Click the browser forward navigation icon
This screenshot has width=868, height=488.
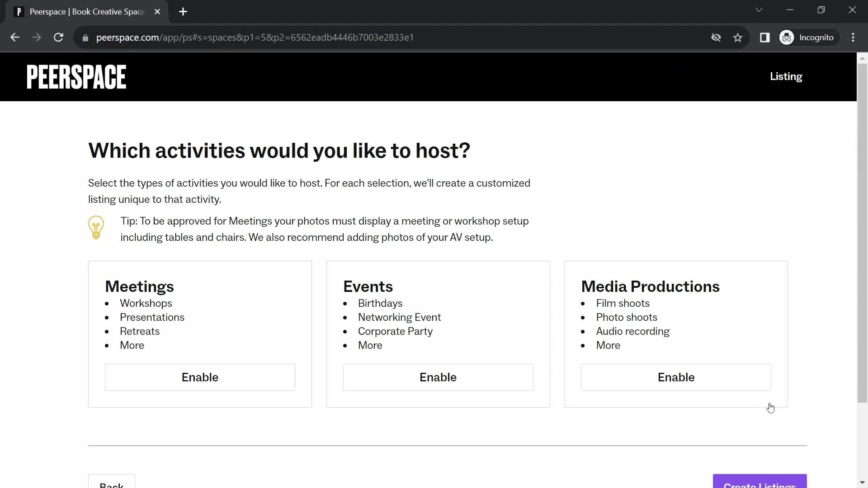pos(37,38)
